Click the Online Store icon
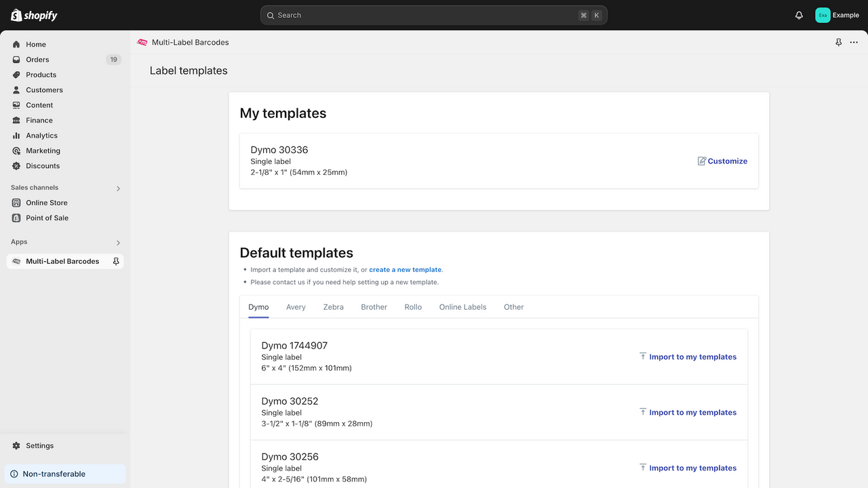Viewport: 868px width, 488px height. (x=16, y=203)
